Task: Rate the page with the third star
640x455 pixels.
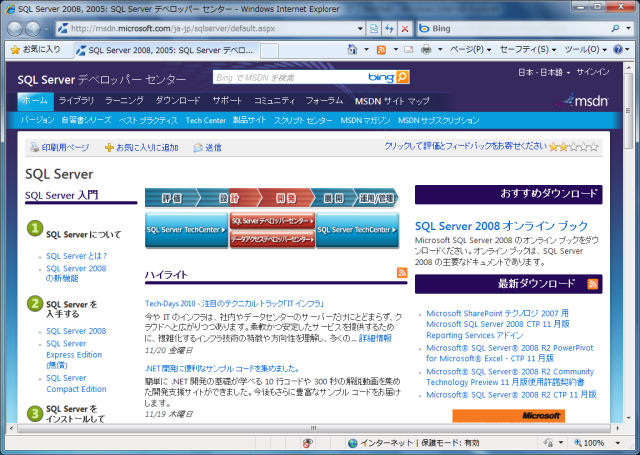Action: point(573,146)
